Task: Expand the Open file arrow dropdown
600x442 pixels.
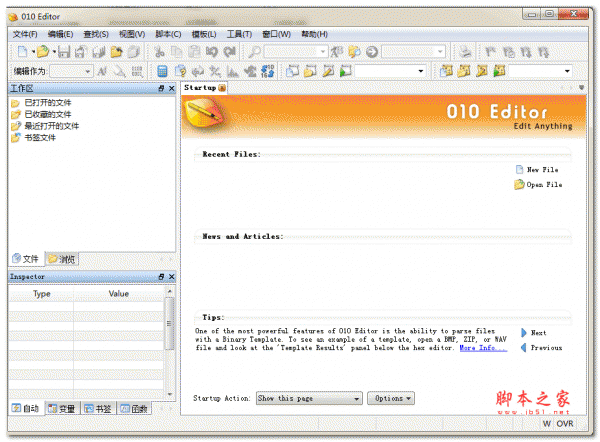Action: click(x=54, y=51)
